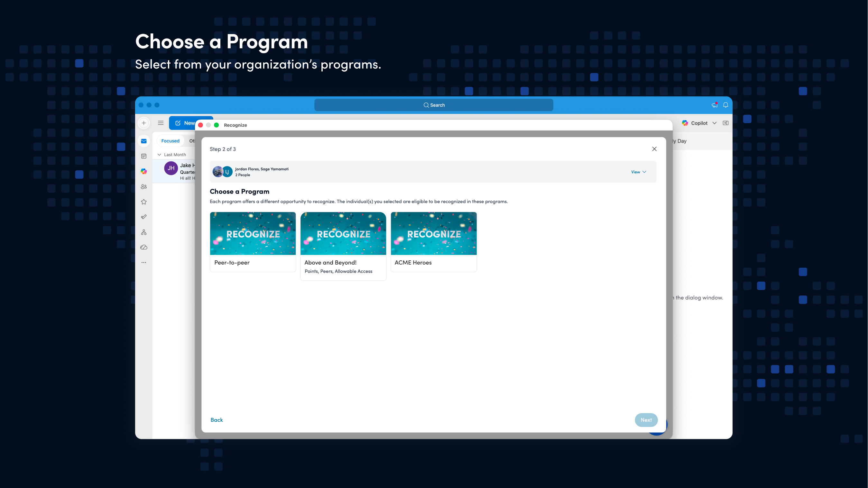Image resolution: width=868 pixels, height=488 pixels.
Task: Select the Peer-to-peer program card
Action: click(x=253, y=242)
